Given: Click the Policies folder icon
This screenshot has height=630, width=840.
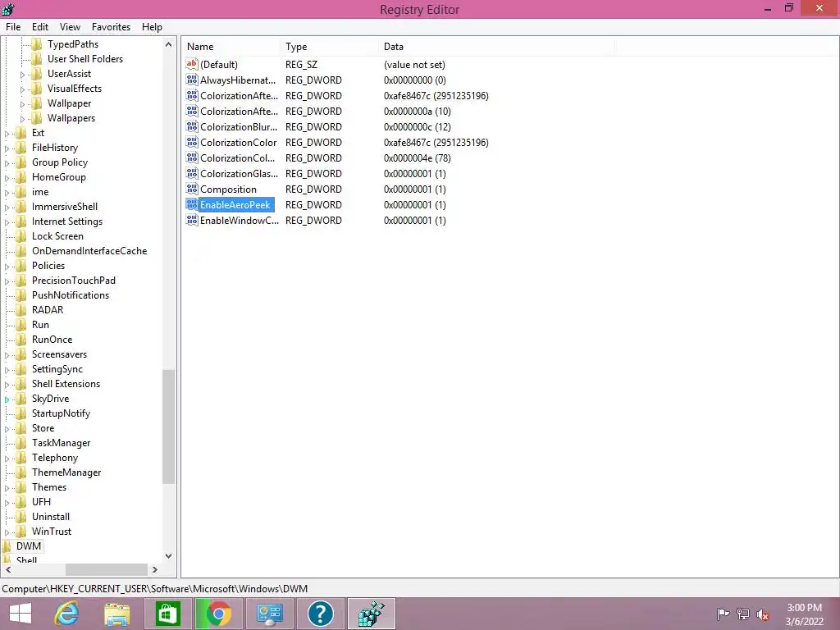Looking at the screenshot, I should [x=21, y=265].
